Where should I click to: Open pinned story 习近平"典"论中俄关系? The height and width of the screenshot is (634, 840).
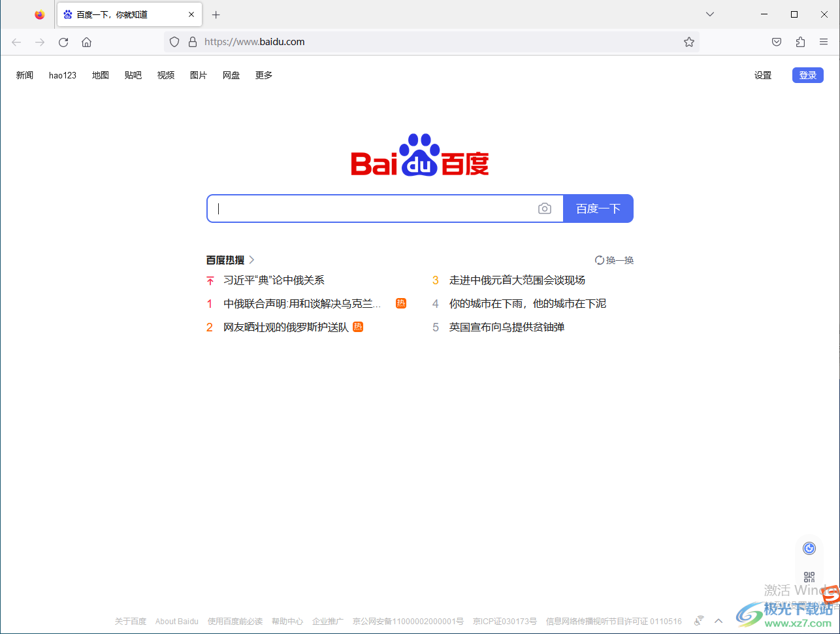pyautogui.click(x=274, y=280)
